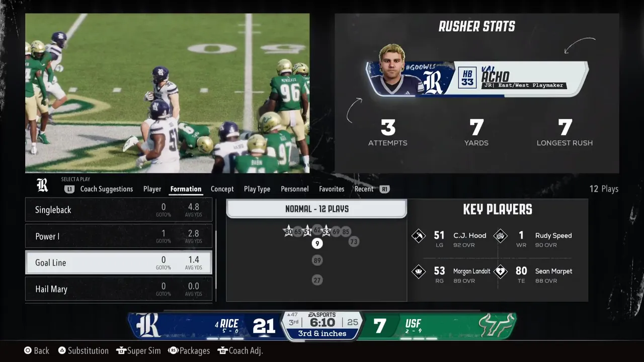
Task: Open the Favorites tab
Action: click(332, 189)
